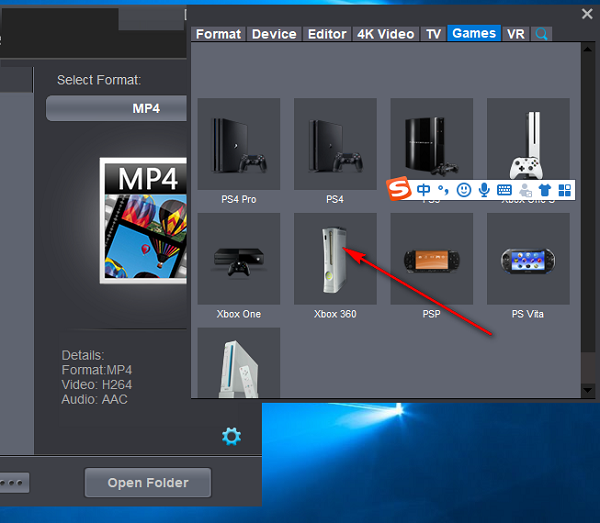Open the Device tab
This screenshot has width=600, height=523.
click(274, 34)
